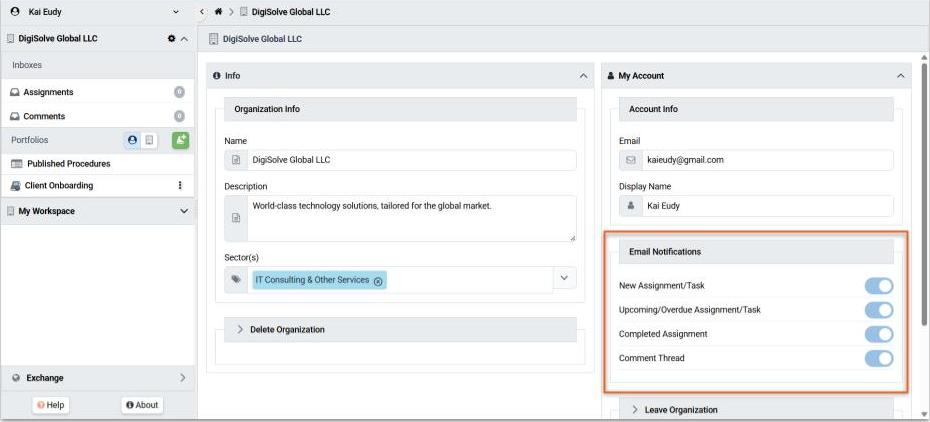Click the Home icon in breadcrumb
930x422 pixels.
[218, 12]
